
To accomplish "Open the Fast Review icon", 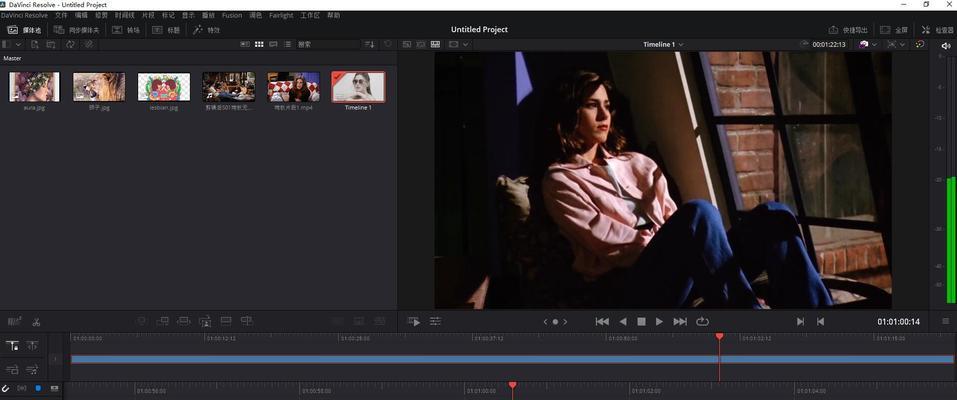I will [x=414, y=321].
